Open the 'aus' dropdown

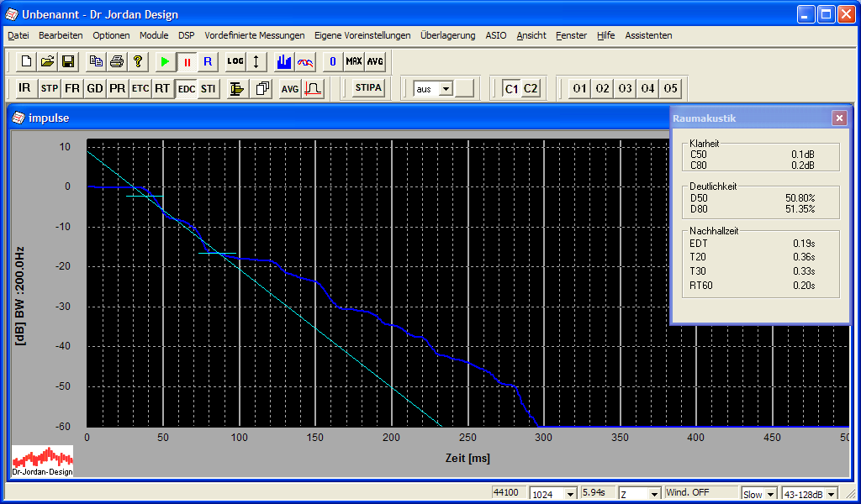(446, 89)
